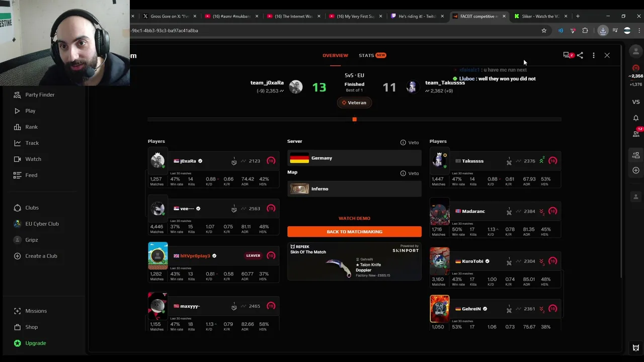Click j0xaRa's avatar
The height and width of the screenshot is (362, 644).
coord(157,160)
